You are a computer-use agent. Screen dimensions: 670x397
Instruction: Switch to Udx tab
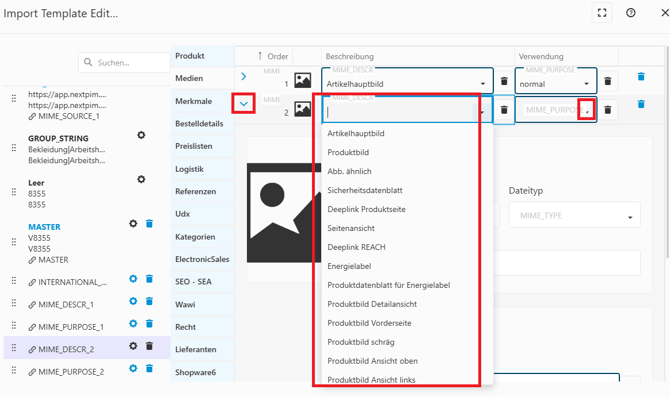click(202, 214)
